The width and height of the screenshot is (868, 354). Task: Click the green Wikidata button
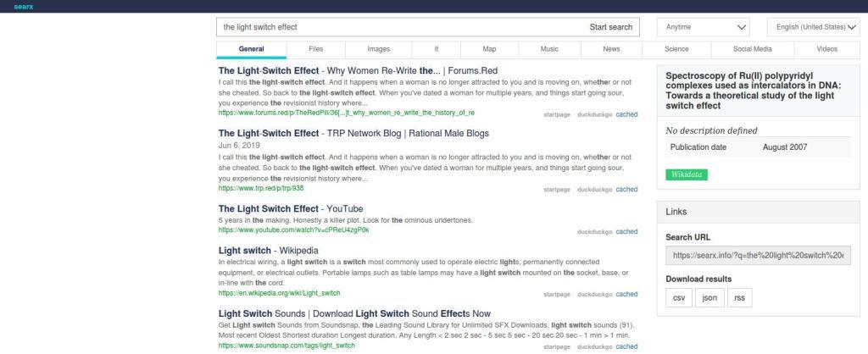686,174
